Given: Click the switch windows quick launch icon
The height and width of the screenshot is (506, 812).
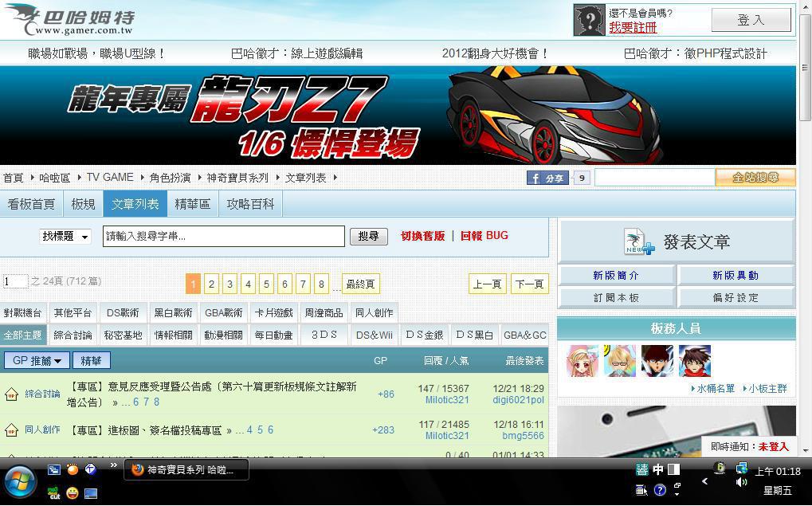Looking at the screenshot, I should coord(54,470).
